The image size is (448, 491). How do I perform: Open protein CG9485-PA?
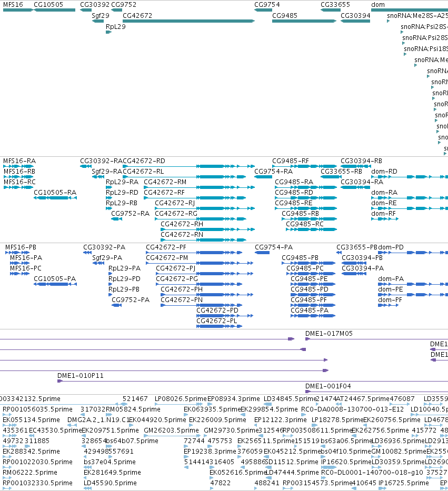point(310,310)
